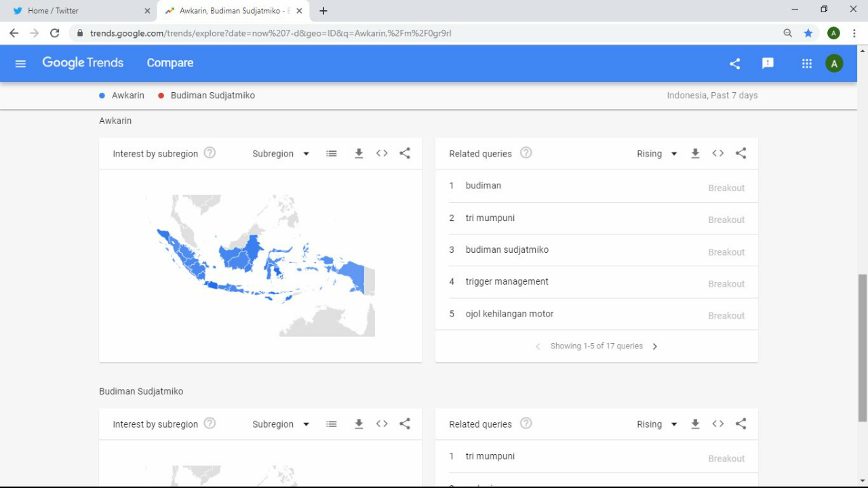Close the Google Trends browser tab
Viewport: 868px width, 488px height.
299,11
